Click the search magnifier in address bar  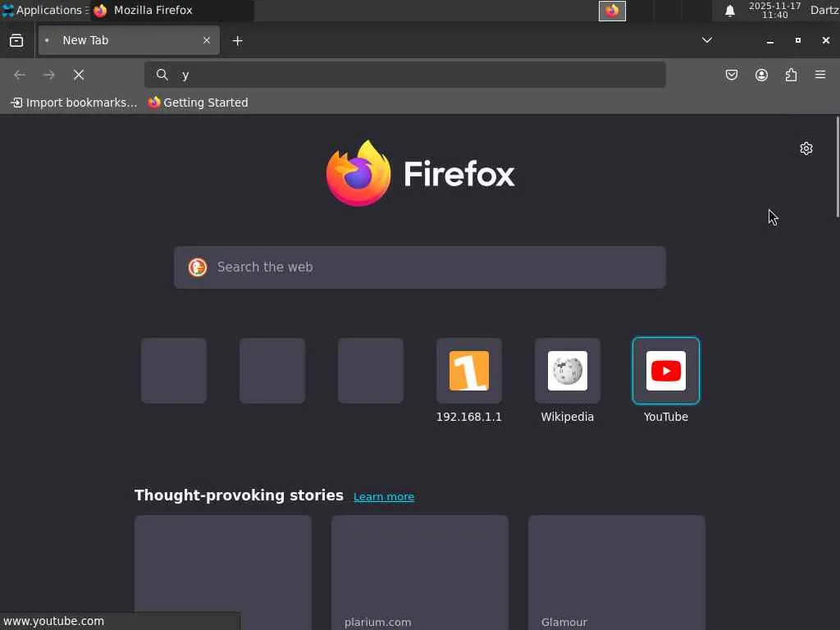(x=162, y=75)
